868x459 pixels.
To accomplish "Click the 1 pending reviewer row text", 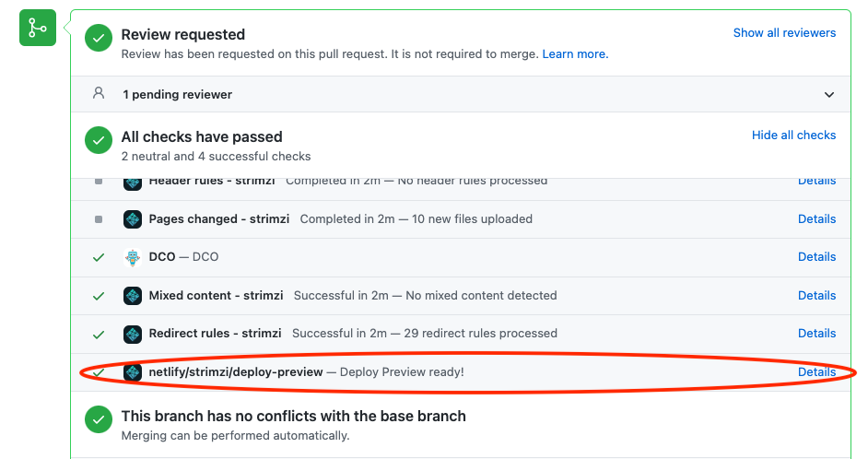I will tap(177, 94).
